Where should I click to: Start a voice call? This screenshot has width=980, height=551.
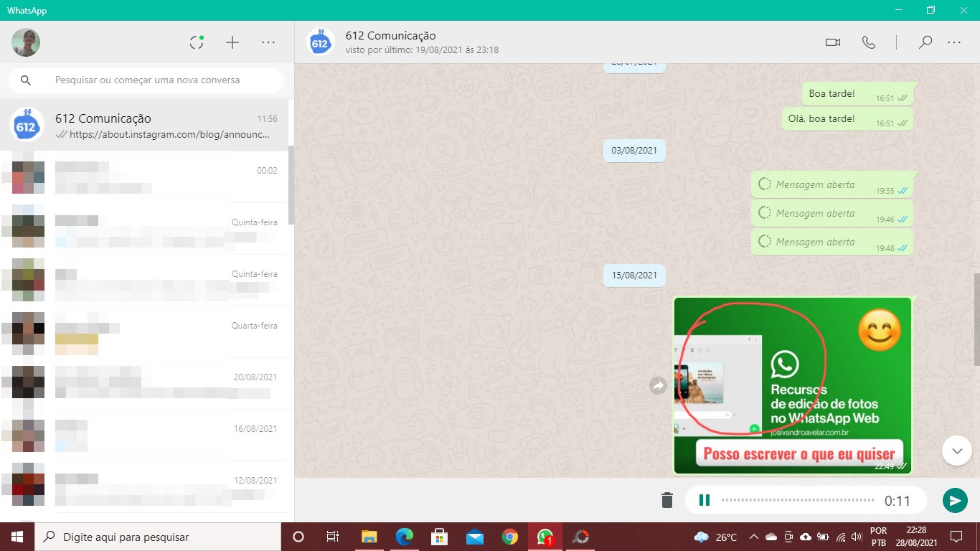(869, 42)
